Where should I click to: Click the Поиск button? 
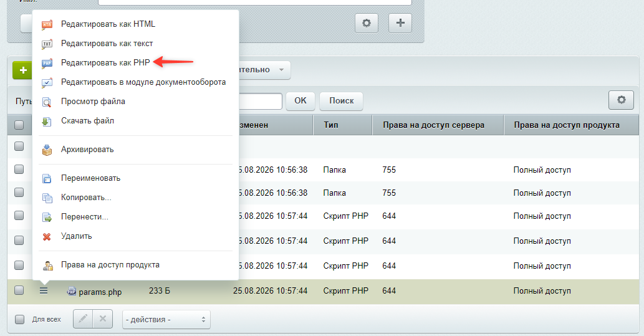[341, 100]
